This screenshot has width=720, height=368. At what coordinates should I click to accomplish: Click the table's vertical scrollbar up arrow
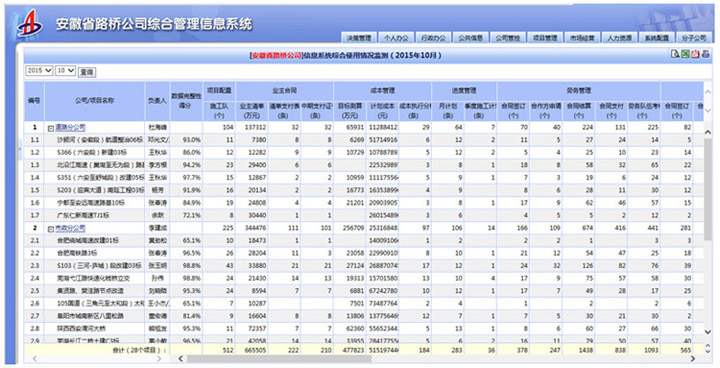tap(708, 132)
